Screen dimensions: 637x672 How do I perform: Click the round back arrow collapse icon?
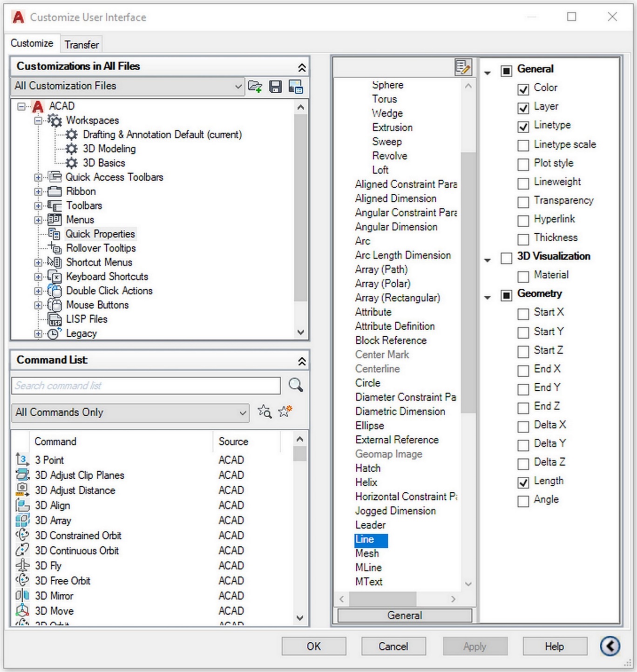pos(610,646)
